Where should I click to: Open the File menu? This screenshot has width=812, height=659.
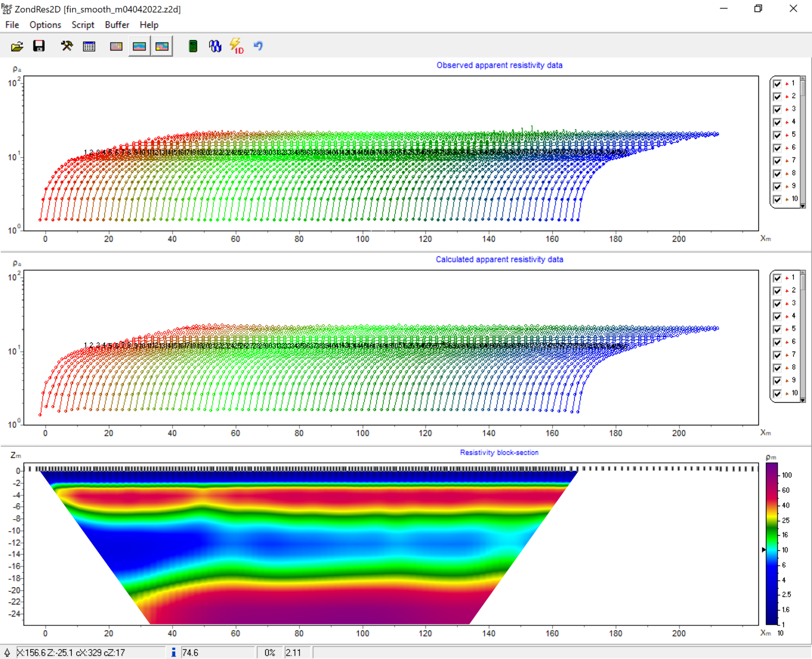tap(12, 25)
